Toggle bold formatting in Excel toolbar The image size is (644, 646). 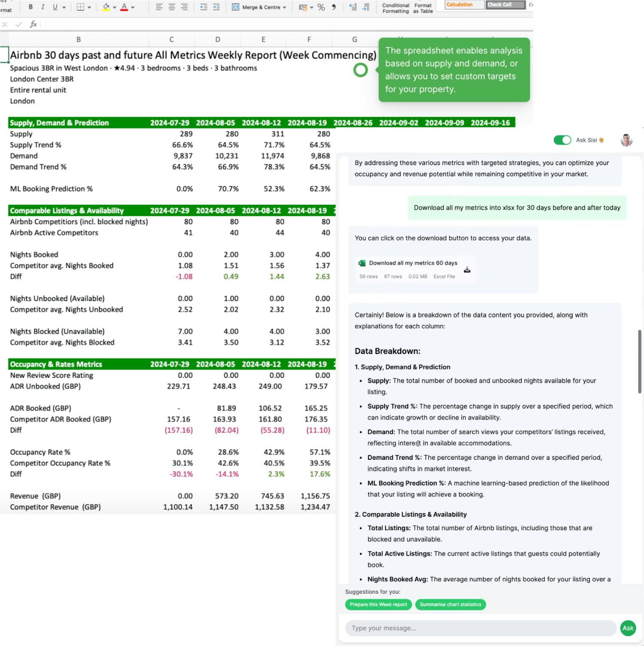[x=30, y=7]
